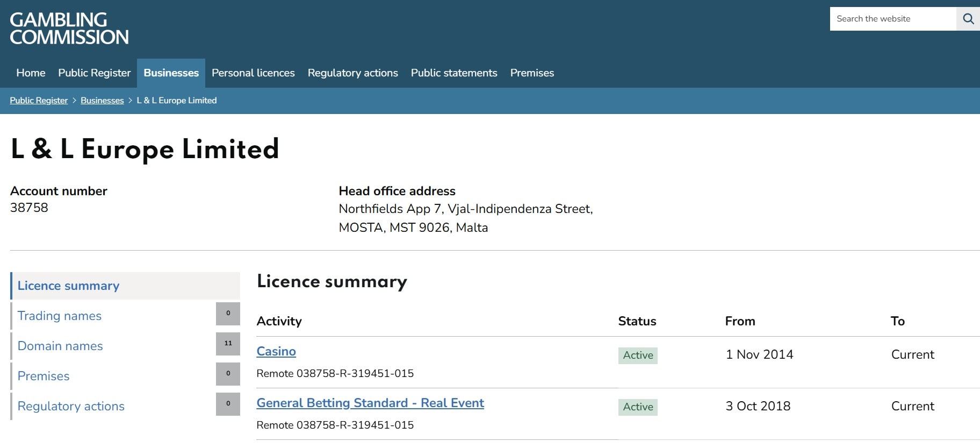Screen dimensions: 980x448
Task: Click the Businesses breadcrumb link
Action: tap(102, 101)
